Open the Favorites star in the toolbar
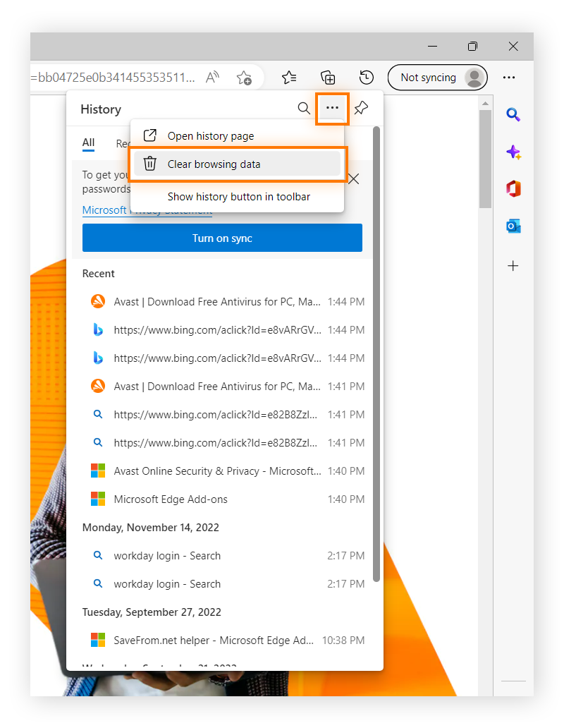564x728 pixels. coord(288,78)
